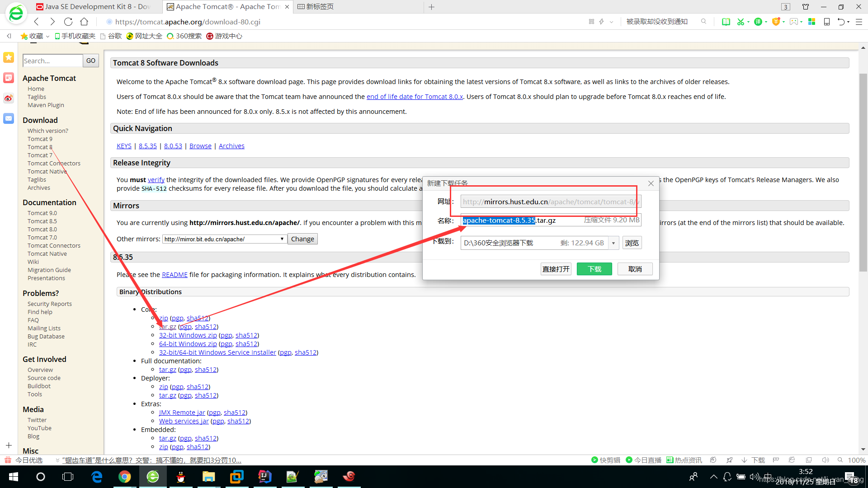Open the 8.5.35 quick navigation link
The height and width of the screenshot is (488, 868).
[148, 146]
